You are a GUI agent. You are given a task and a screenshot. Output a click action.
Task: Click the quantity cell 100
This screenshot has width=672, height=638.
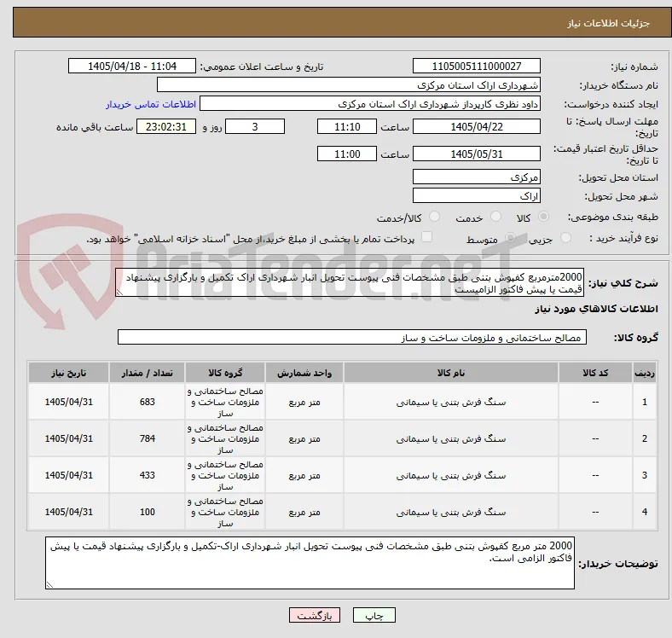[x=147, y=512]
